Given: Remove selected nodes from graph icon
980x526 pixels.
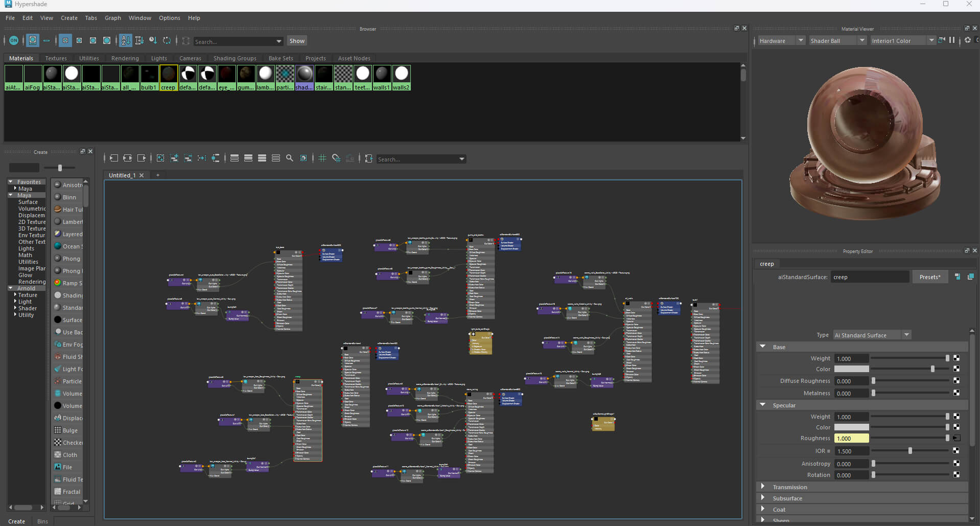Looking at the screenshot, I should pyautogui.click(x=188, y=158).
